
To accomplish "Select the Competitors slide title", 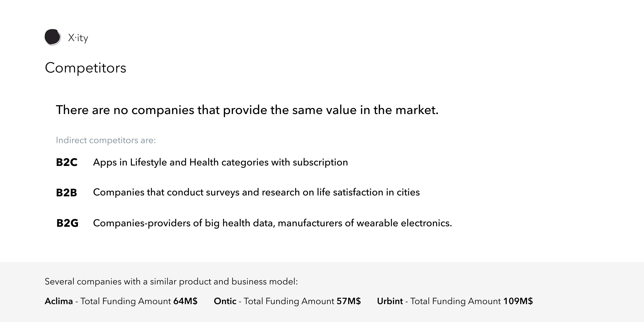I will (85, 68).
